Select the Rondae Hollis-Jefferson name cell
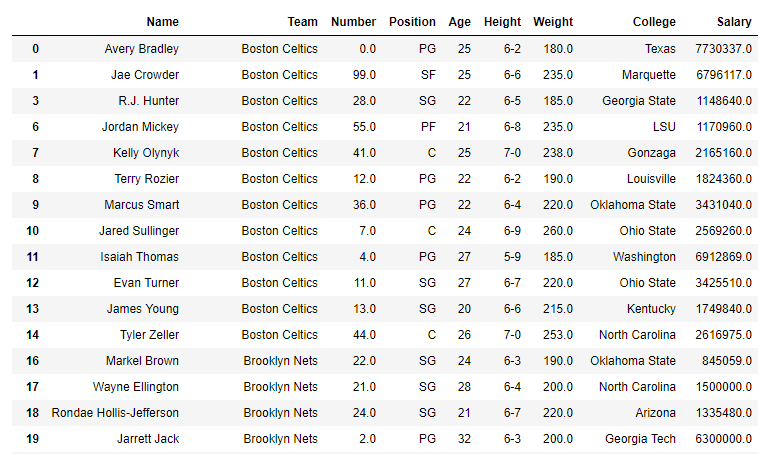The image size is (763, 454). click(115, 413)
